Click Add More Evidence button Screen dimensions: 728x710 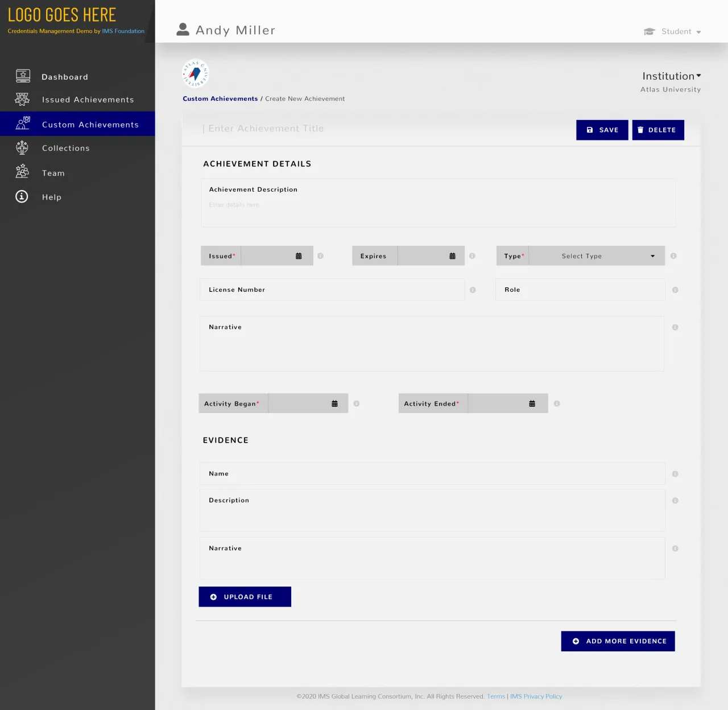[x=618, y=641]
